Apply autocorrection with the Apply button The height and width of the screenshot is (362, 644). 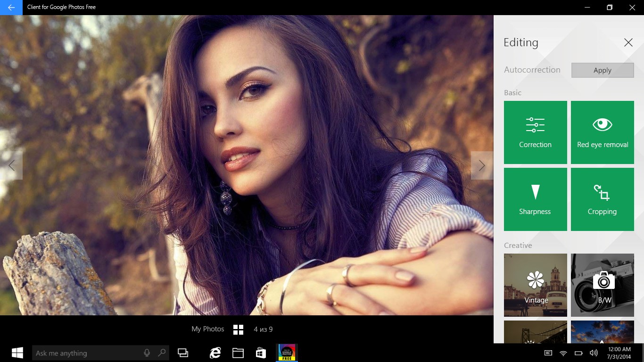(x=603, y=70)
